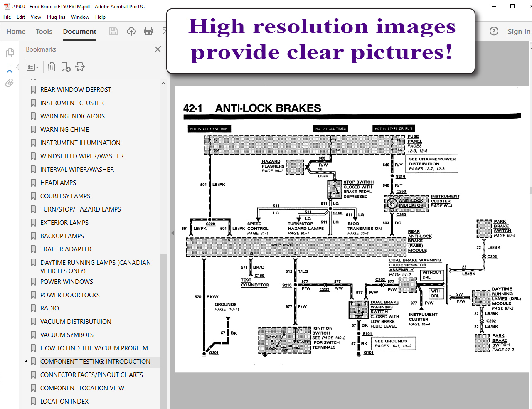This screenshot has width=532, height=409.
Task: Click the bookmark icon beside POWER WINDOWS
Action: [x=33, y=282]
